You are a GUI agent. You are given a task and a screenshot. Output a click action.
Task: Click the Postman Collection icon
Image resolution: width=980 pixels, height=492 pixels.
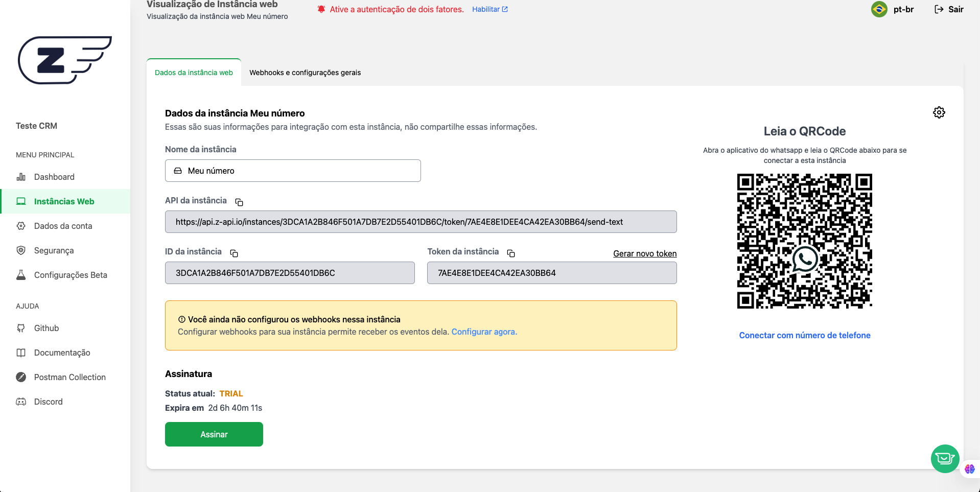[21, 377]
